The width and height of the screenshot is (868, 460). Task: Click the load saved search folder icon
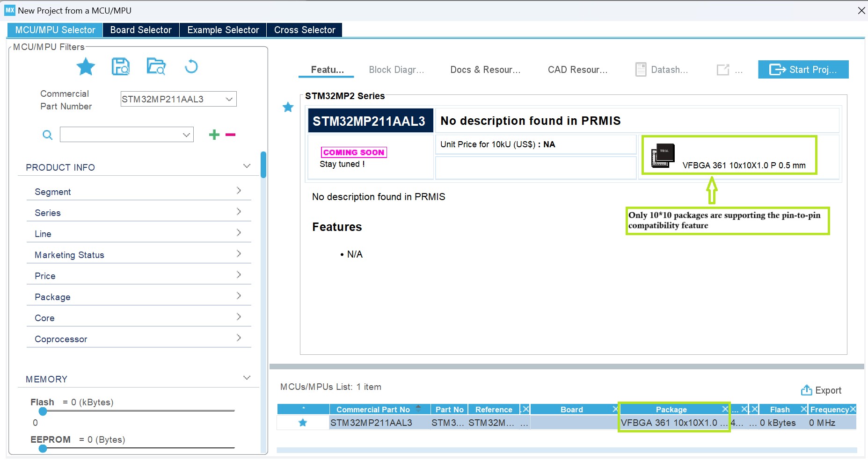pos(156,67)
